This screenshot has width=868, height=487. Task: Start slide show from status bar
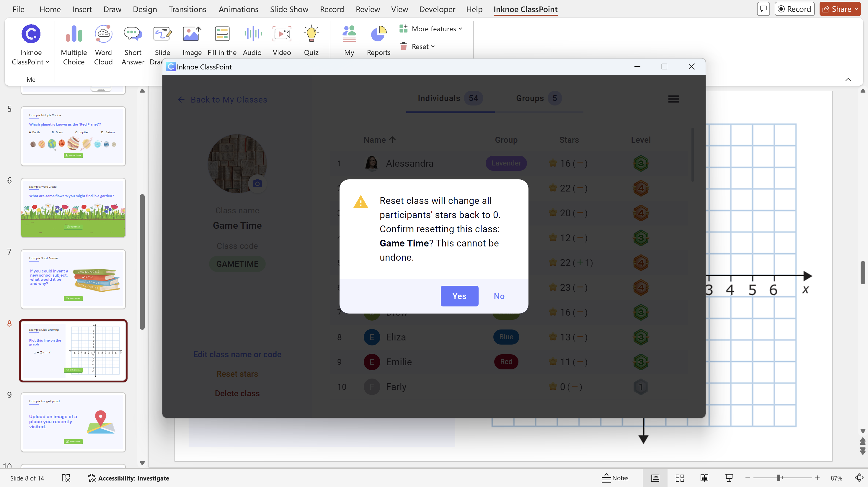point(729,478)
